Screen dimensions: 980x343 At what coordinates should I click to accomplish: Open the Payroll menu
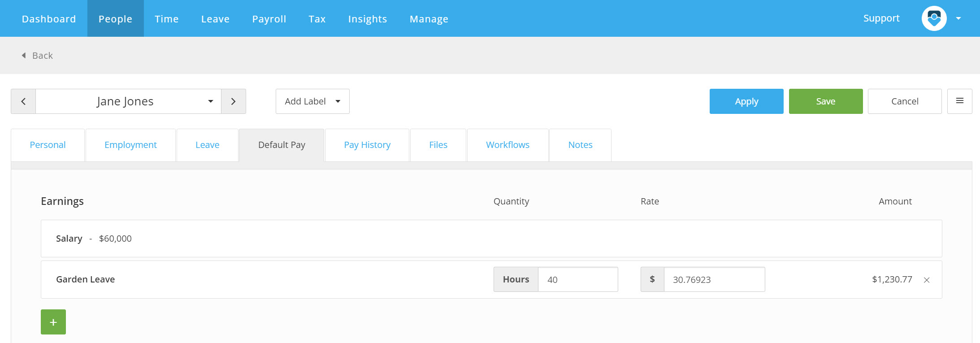pyautogui.click(x=269, y=19)
